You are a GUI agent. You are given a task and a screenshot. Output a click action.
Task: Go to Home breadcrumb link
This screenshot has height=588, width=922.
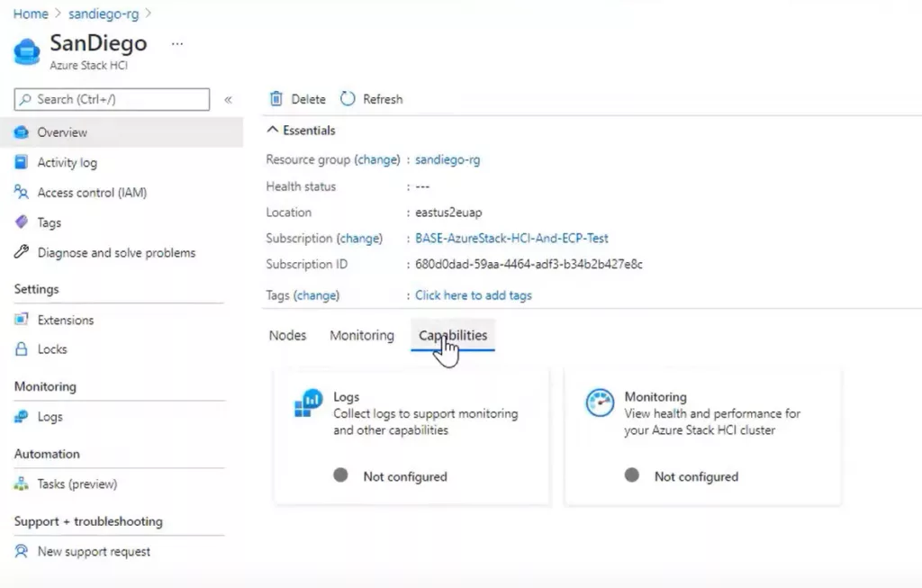coord(31,14)
